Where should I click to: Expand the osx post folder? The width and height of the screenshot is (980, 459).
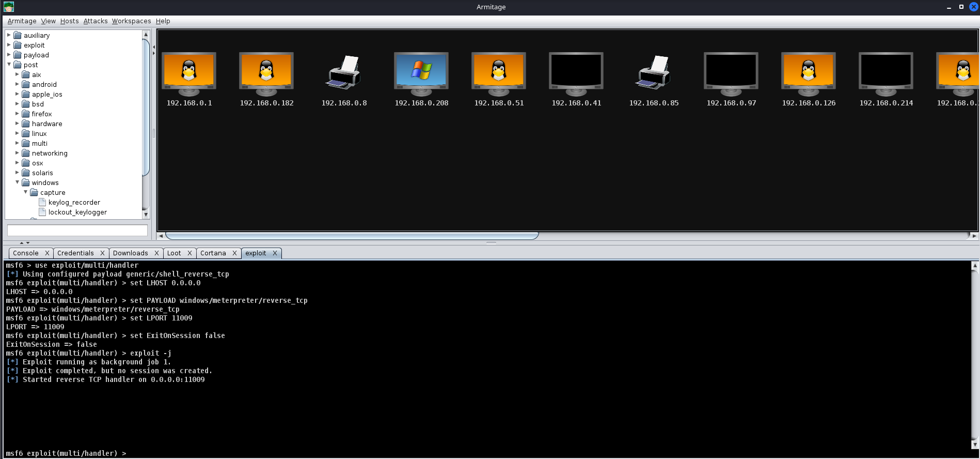(17, 163)
